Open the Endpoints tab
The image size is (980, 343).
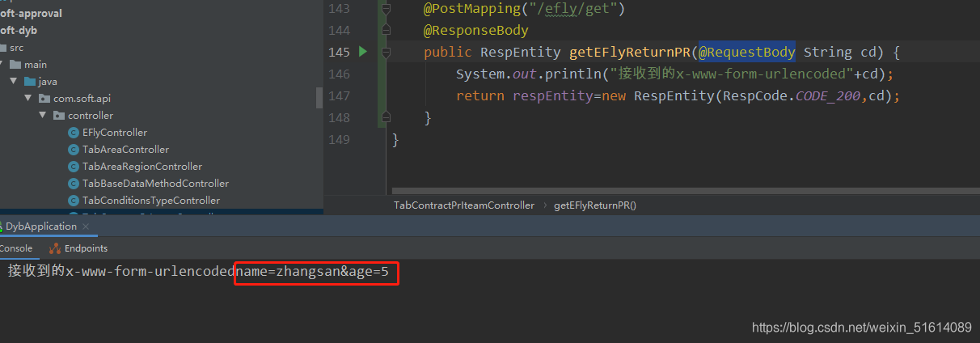point(86,248)
